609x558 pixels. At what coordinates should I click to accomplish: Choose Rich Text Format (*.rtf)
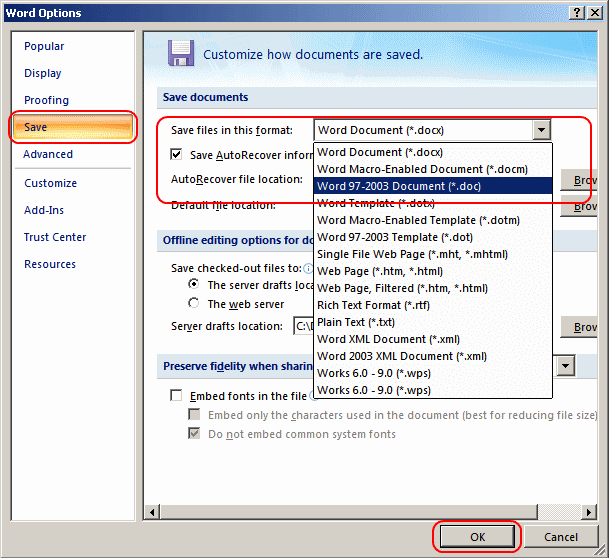(433, 305)
